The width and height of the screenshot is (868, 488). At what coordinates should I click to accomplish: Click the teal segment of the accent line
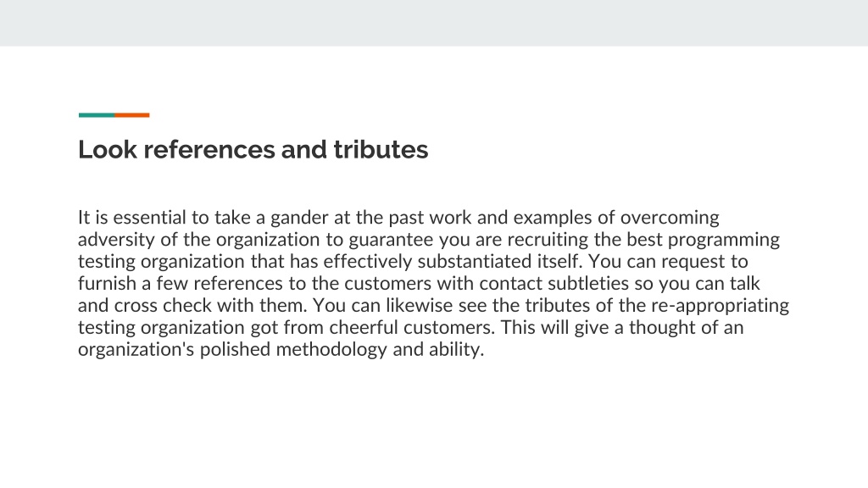[x=97, y=115]
